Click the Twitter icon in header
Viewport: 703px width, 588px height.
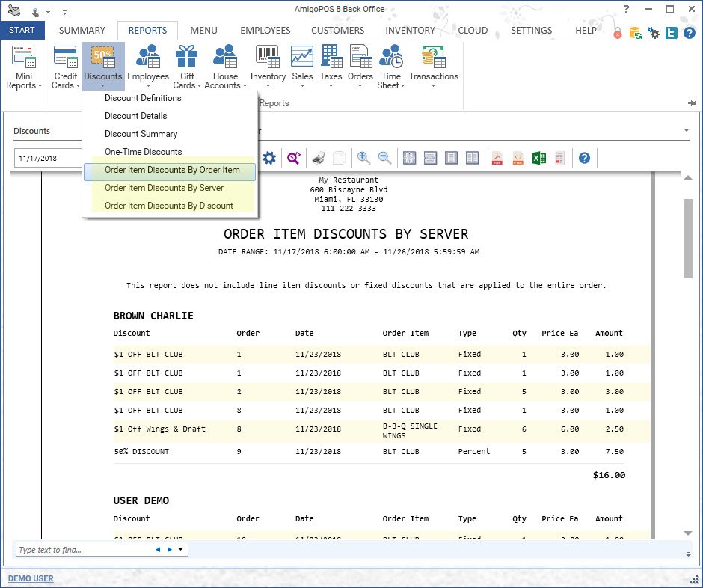pyautogui.click(x=672, y=33)
